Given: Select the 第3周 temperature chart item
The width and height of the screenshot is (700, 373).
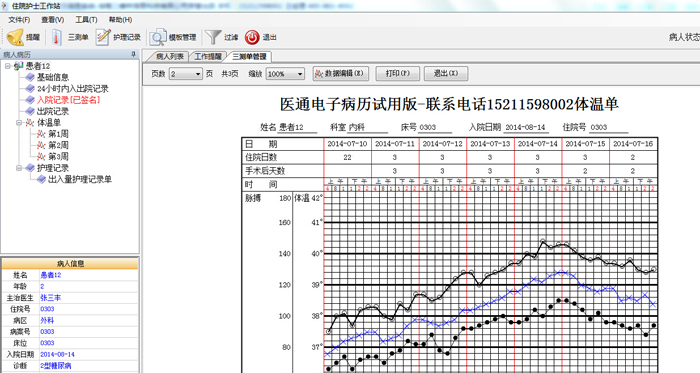Looking at the screenshot, I should [x=58, y=157].
